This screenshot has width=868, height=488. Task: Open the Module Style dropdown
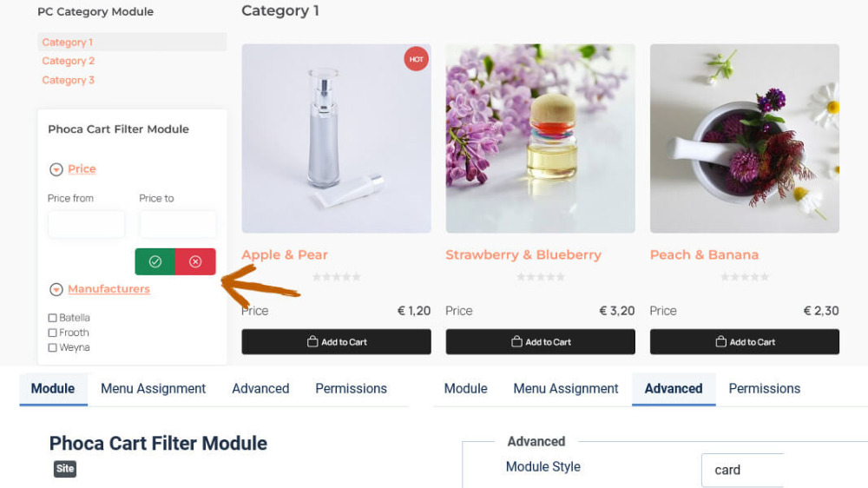pyautogui.click(x=742, y=470)
